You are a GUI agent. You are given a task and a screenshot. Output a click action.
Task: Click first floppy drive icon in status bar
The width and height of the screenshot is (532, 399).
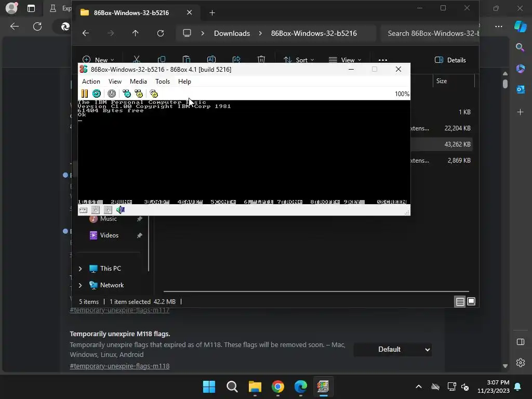(x=96, y=210)
